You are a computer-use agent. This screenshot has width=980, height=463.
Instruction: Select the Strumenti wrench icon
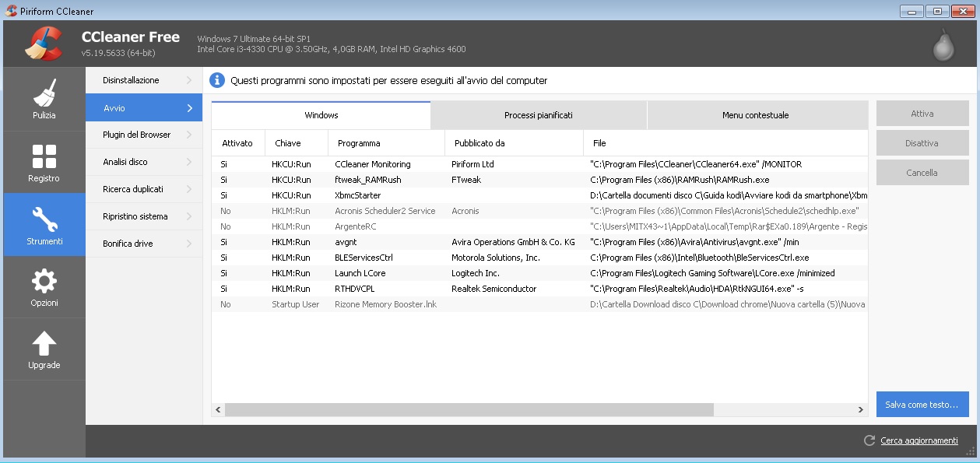coord(44,219)
